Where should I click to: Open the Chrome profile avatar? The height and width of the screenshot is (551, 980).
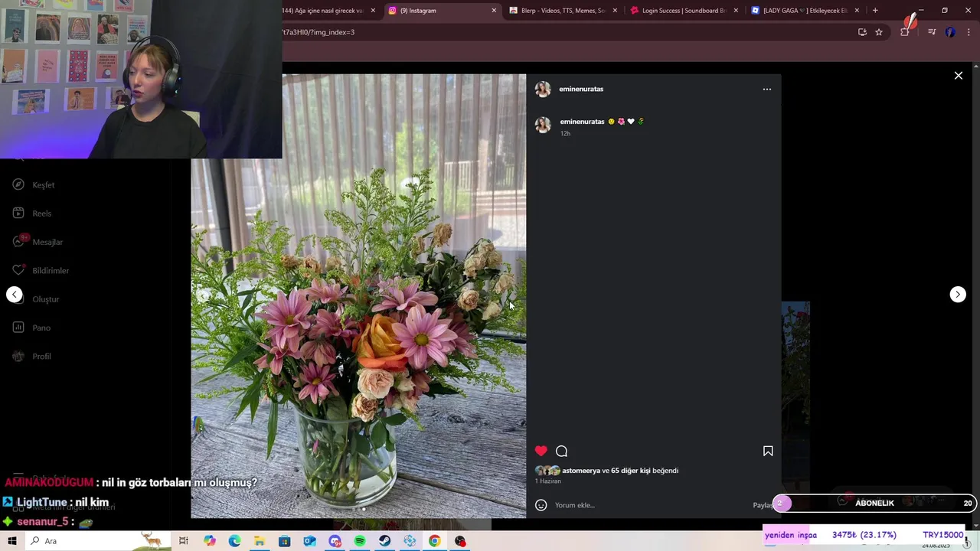tap(950, 32)
